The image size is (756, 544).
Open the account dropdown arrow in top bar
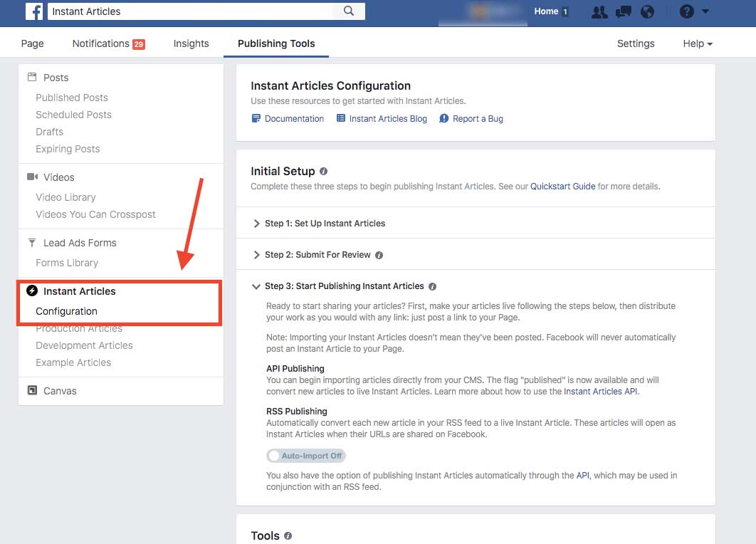705,11
